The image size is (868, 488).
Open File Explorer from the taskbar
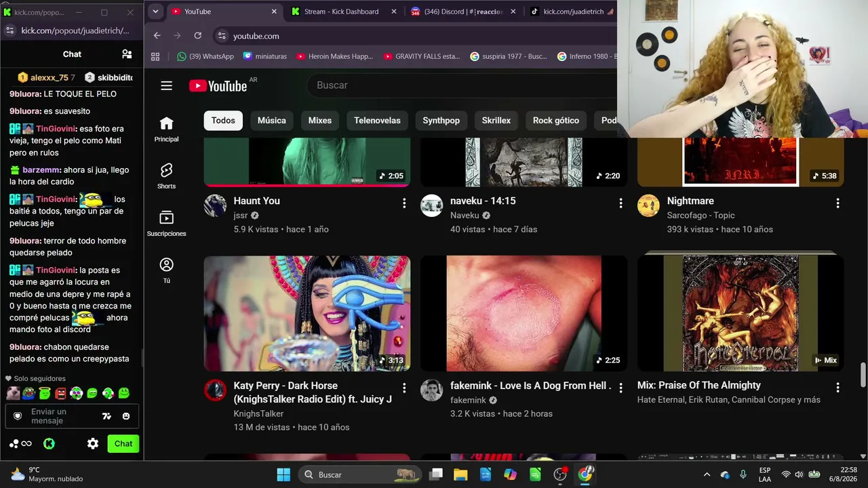[460, 474]
